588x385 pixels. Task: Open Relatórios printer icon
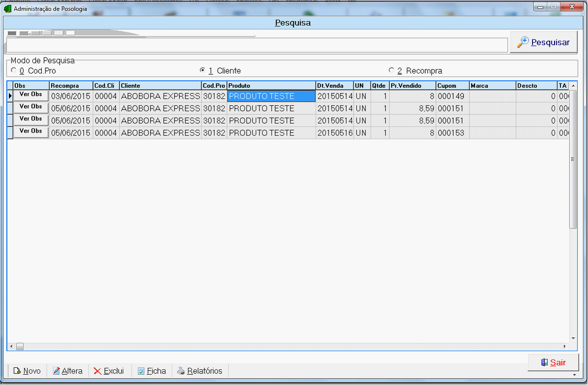(x=181, y=371)
